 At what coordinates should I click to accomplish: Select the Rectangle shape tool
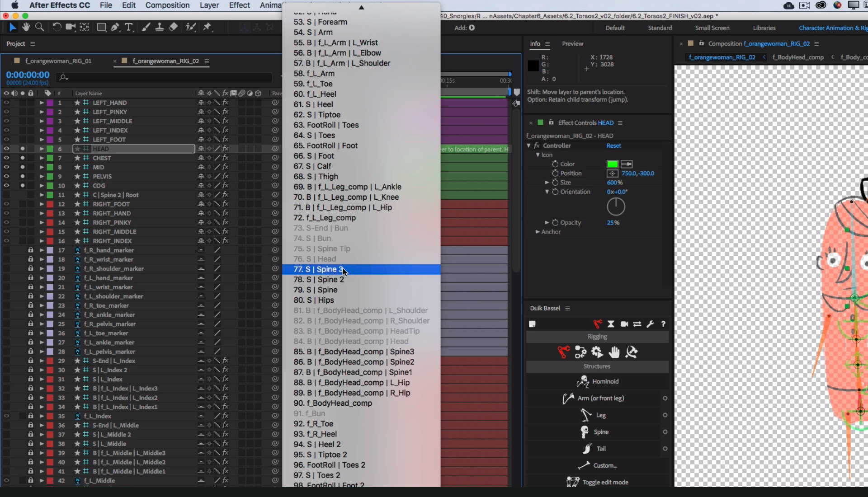tap(101, 27)
